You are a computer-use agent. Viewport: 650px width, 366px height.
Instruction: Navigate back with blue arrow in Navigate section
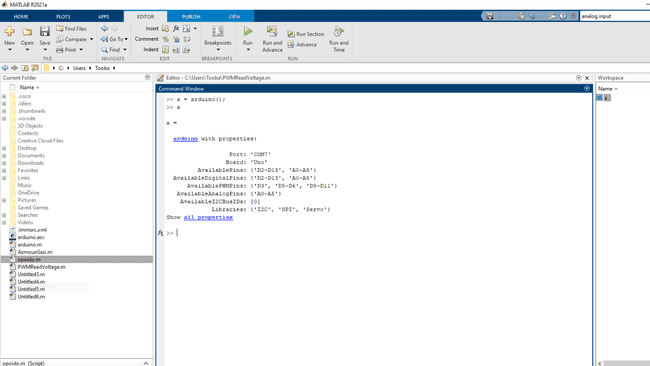click(x=104, y=29)
